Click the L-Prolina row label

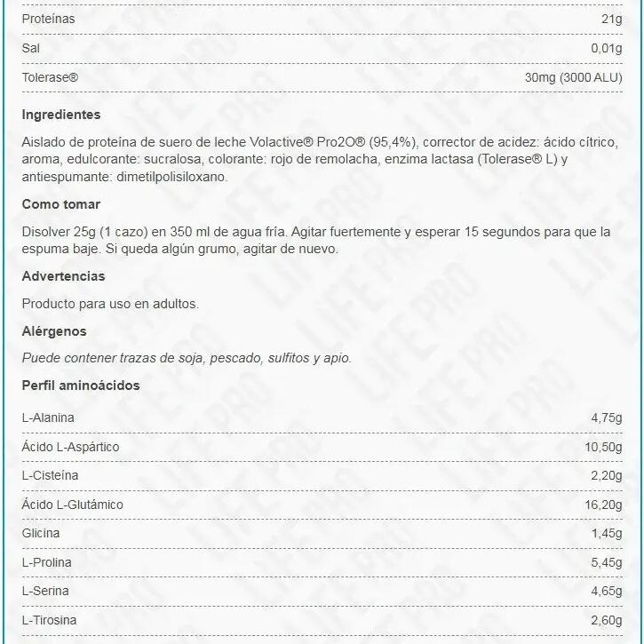pos(47,562)
